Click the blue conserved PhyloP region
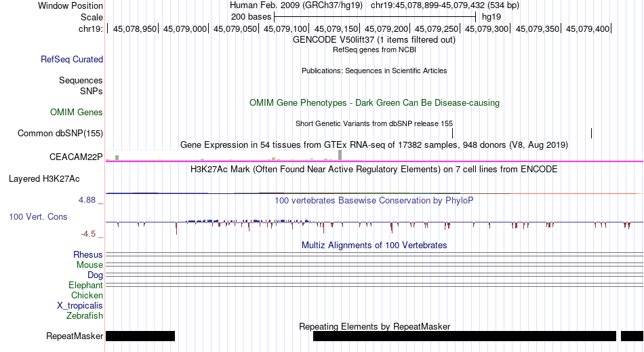644x352 pixels. click(249, 221)
